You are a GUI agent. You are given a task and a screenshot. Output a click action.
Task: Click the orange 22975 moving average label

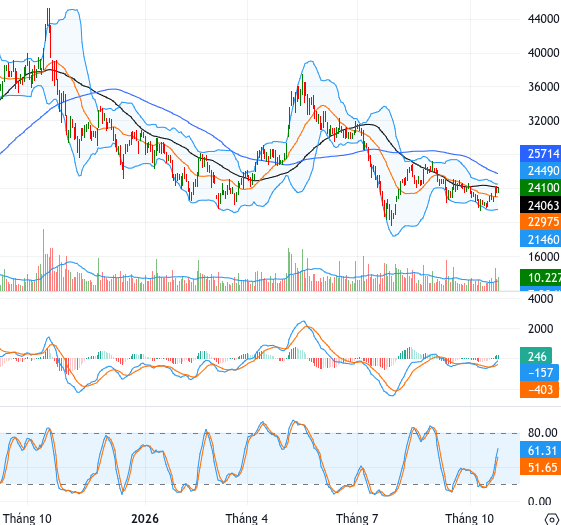(x=540, y=222)
